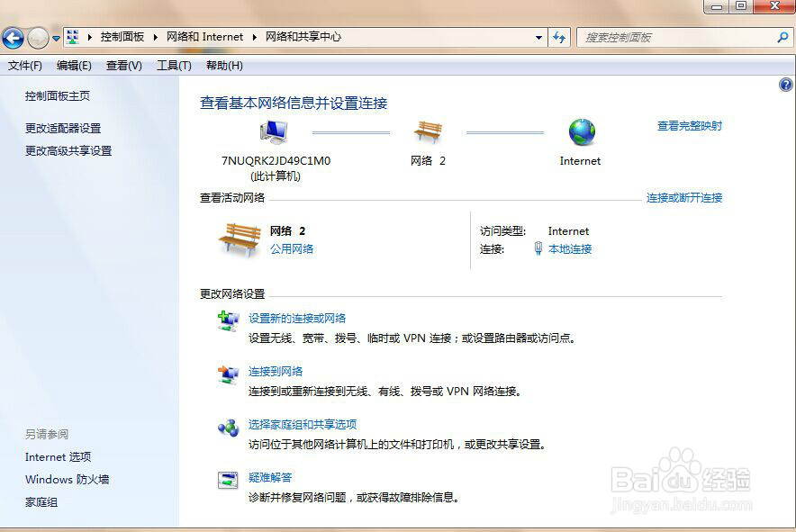This screenshot has width=796, height=532.
Task: Open help via the question mark icon
Action: tap(785, 84)
